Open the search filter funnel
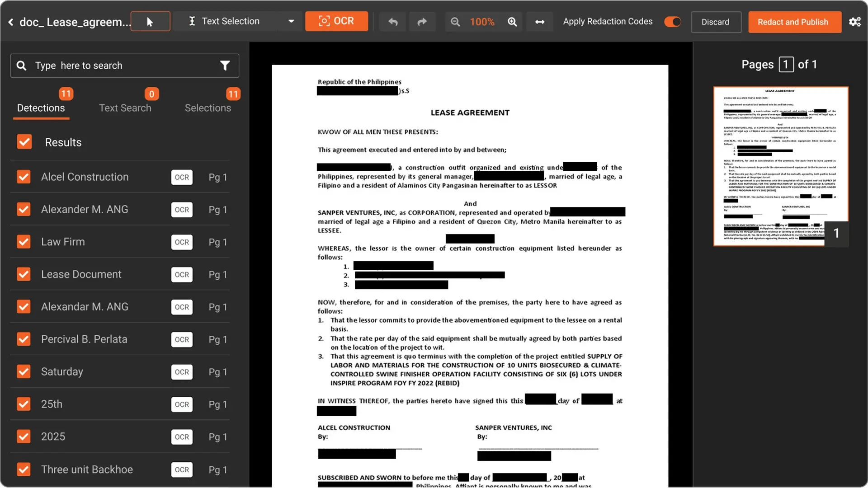This screenshot has width=868, height=488. tap(225, 66)
